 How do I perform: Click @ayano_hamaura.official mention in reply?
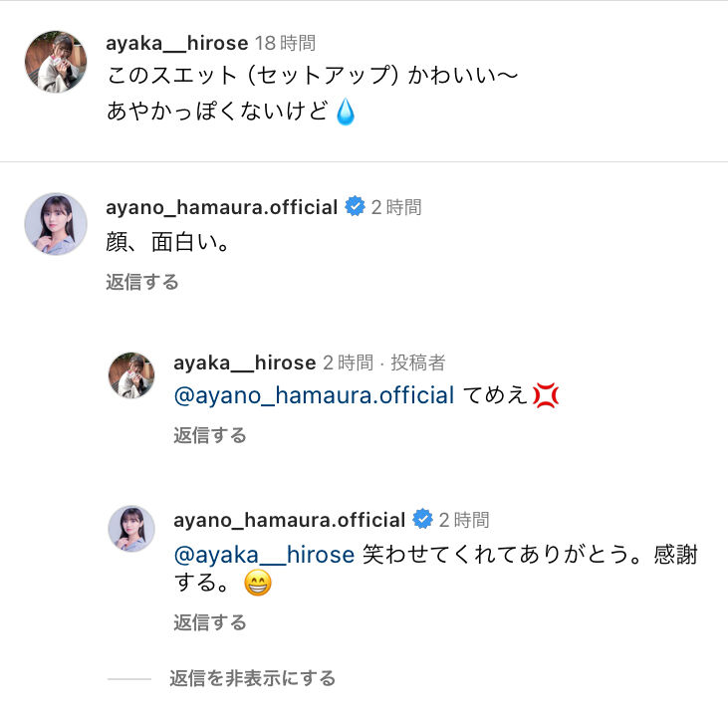click(314, 395)
